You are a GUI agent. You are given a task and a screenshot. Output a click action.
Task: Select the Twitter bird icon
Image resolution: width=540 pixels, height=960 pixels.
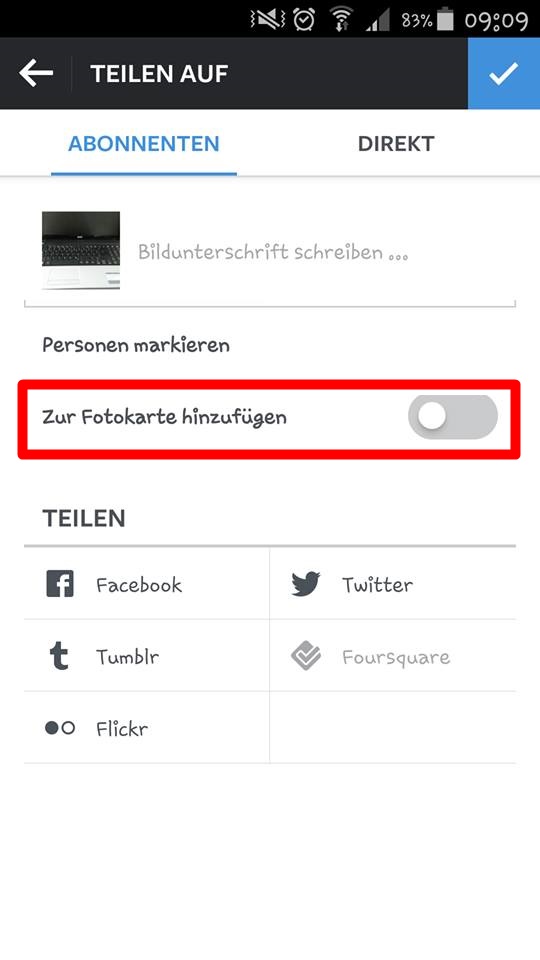306,584
